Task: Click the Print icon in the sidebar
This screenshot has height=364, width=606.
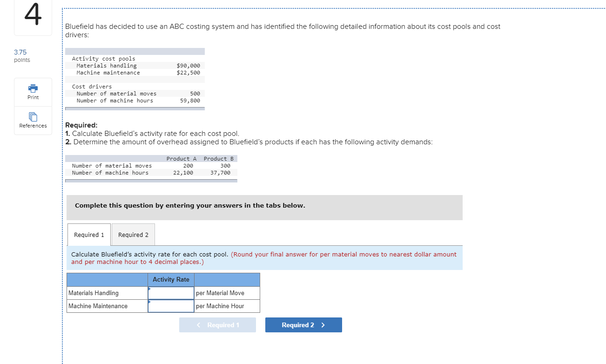Action: coord(33,92)
